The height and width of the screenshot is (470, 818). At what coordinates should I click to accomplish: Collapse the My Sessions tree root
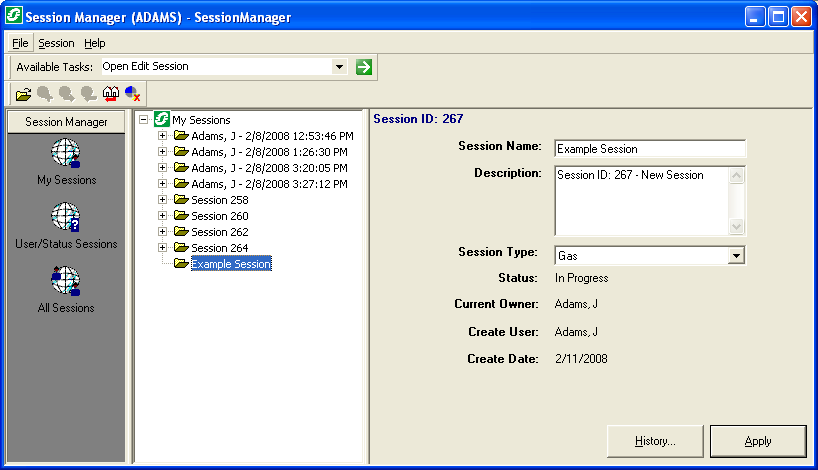coord(144,120)
